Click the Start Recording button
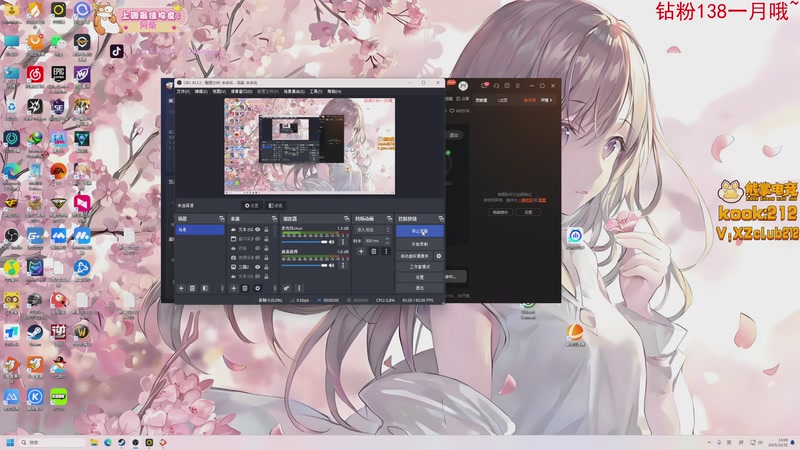 (419, 244)
